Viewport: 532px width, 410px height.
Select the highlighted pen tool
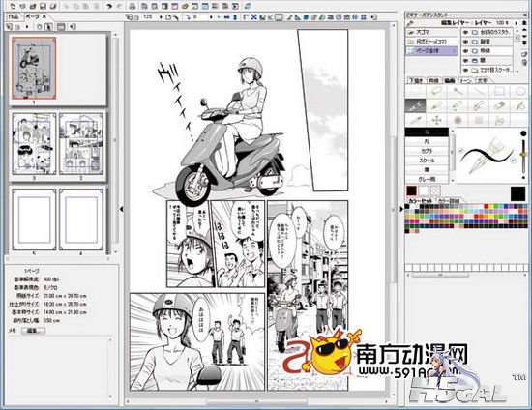[415, 106]
